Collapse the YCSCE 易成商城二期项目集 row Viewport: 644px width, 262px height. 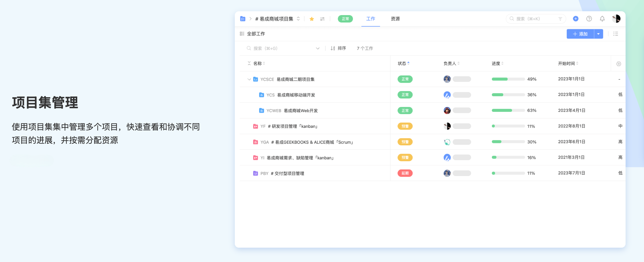point(249,79)
